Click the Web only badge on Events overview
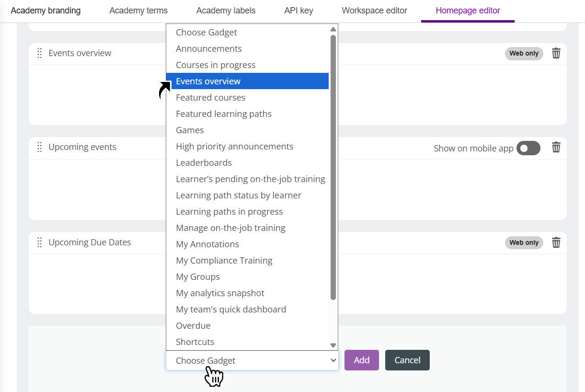Viewport: 585px width, 392px height. pyautogui.click(x=524, y=53)
